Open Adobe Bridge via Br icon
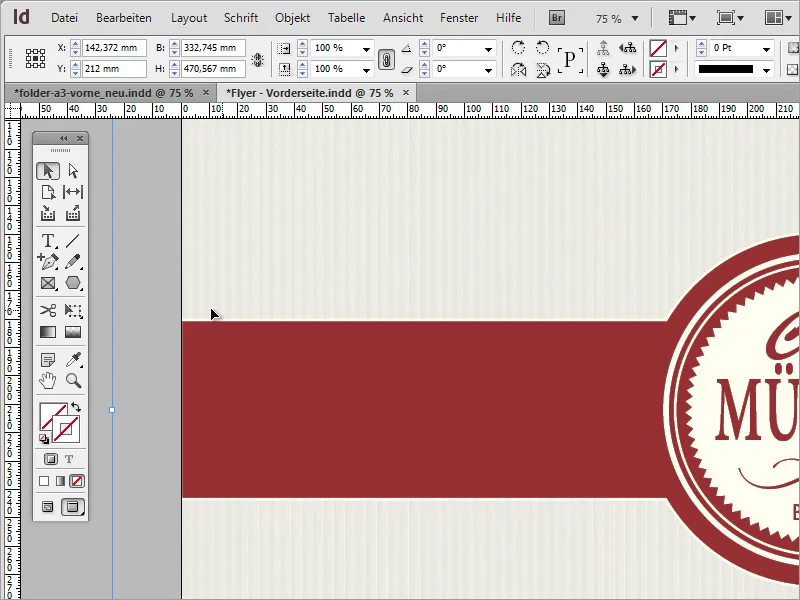The width and height of the screenshot is (800, 600). click(x=557, y=18)
